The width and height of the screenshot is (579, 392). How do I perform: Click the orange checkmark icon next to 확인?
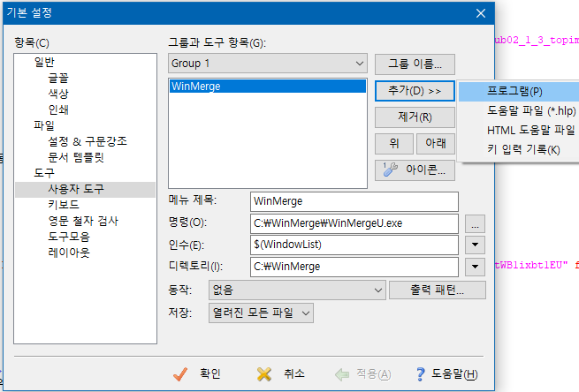tap(180, 374)
